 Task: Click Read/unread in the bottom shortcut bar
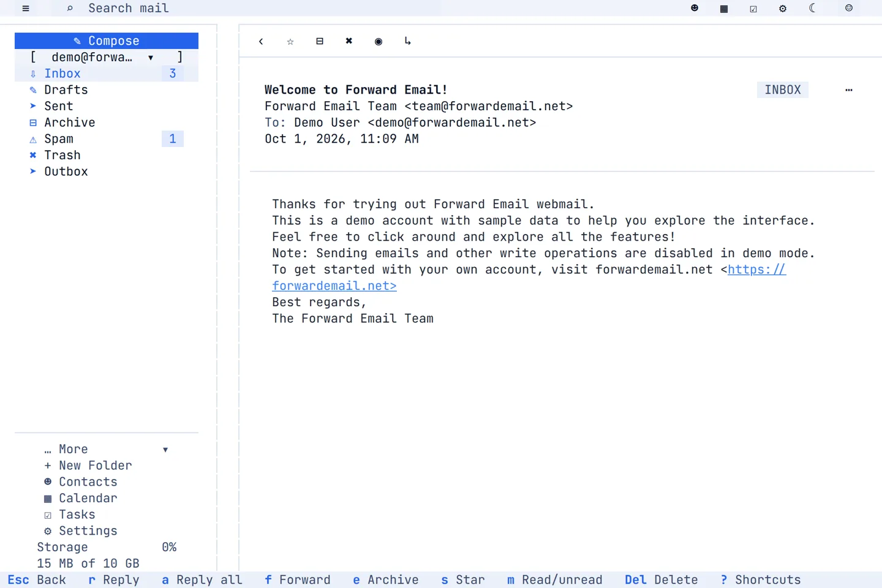pyautogui.click(x=555, y=580)
